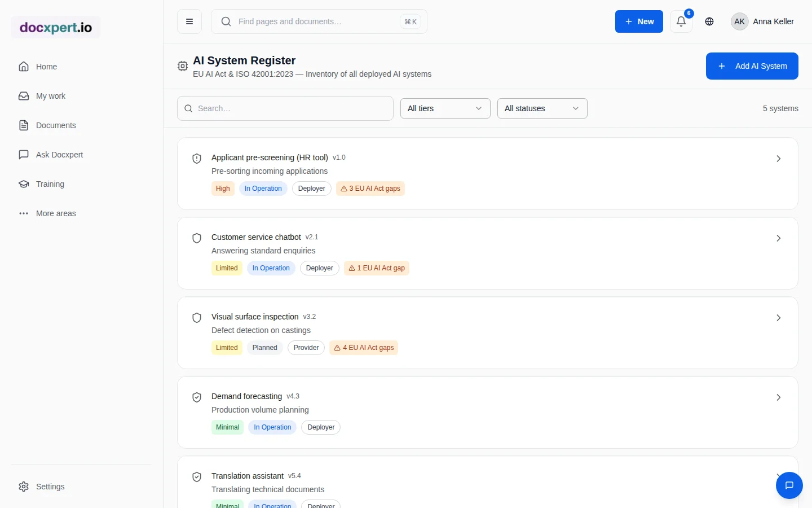812x508 pixels.
Task: Open Ask Docxpert in the sidebar
Action: point(81,155)
